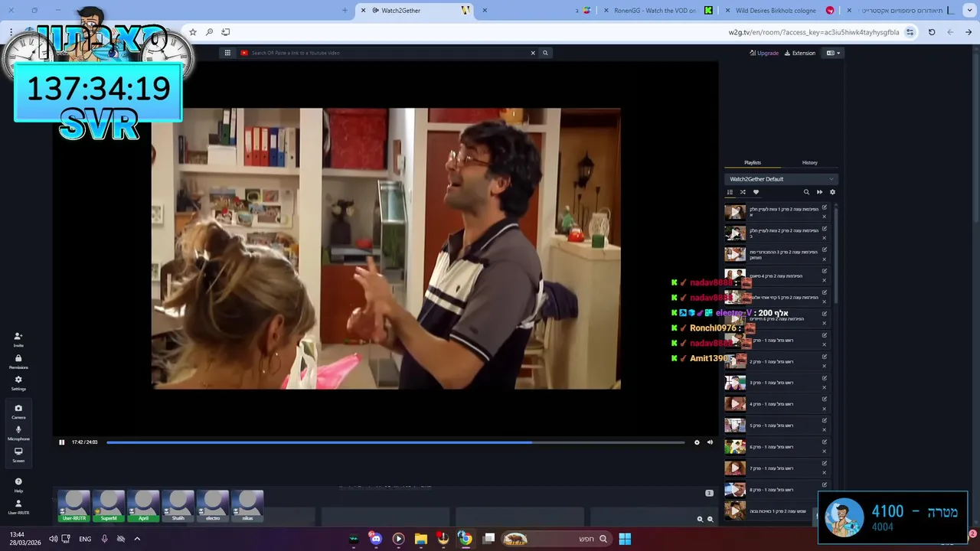Pause the video playback

point(62,442)
